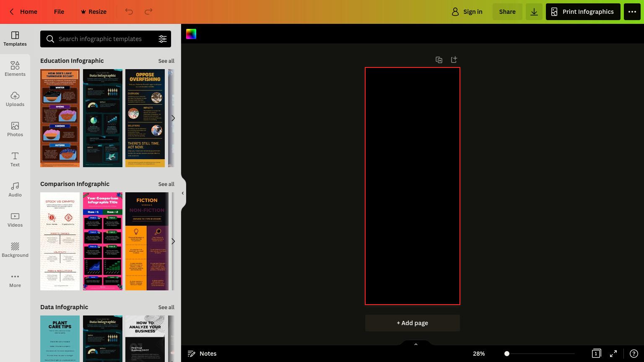The height and width of the screenshot is (362, 644).
Task: Enter fullscreen present mode
Action: 613,354
